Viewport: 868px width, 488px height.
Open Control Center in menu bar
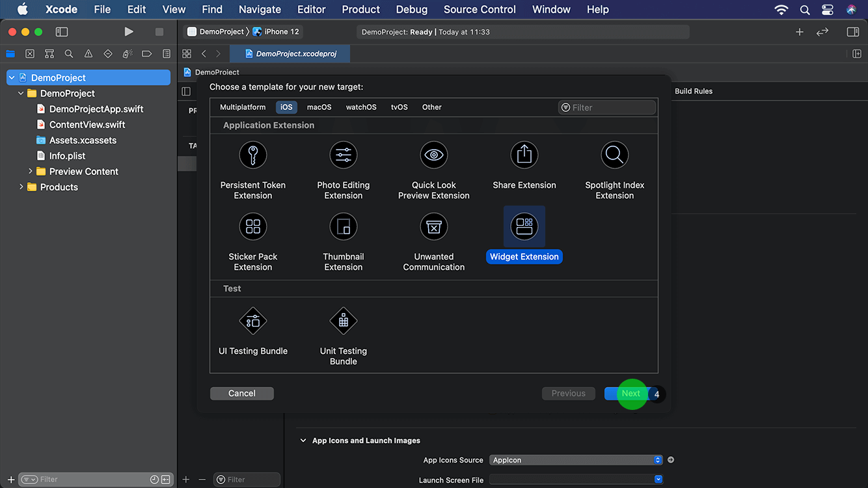tap(827, 10)
